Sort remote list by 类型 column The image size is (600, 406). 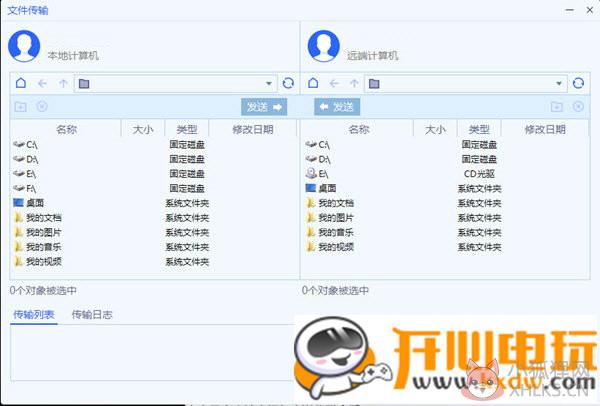click(x=479, y=129)
